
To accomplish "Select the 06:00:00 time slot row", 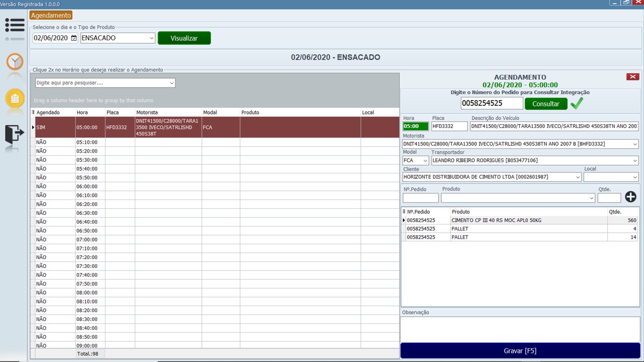I will 87,187.
